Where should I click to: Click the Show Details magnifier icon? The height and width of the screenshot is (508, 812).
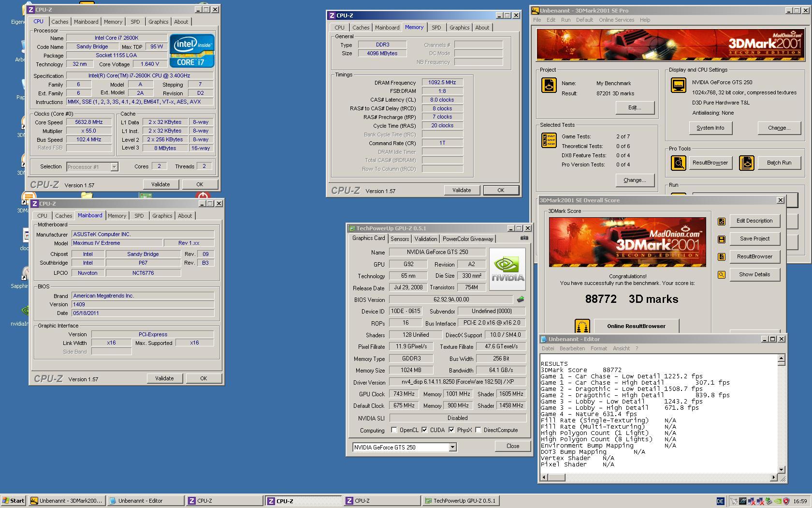(722, 275)
